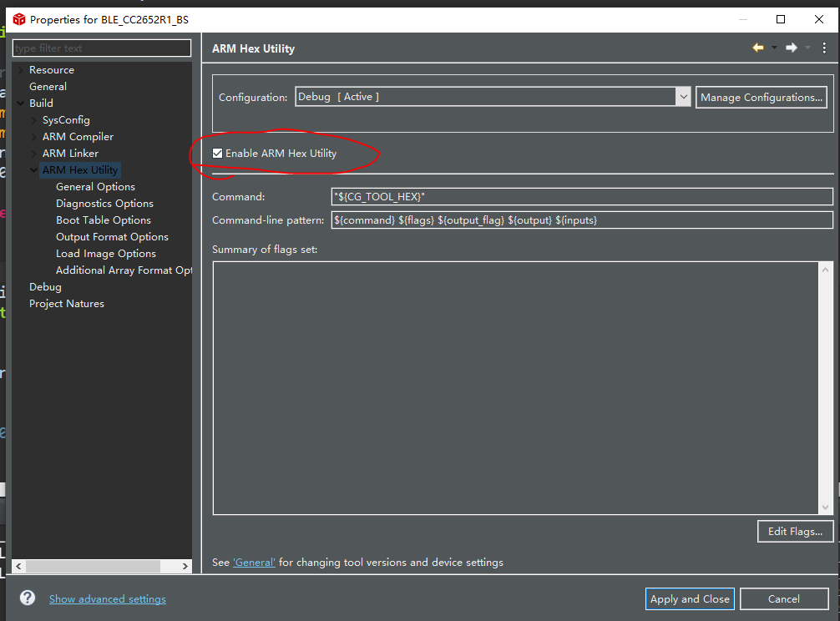Click flags summary scrollbar up arrow
Image resolution: width=840 pixels, height=621 pixels.
tap(825, 270)
